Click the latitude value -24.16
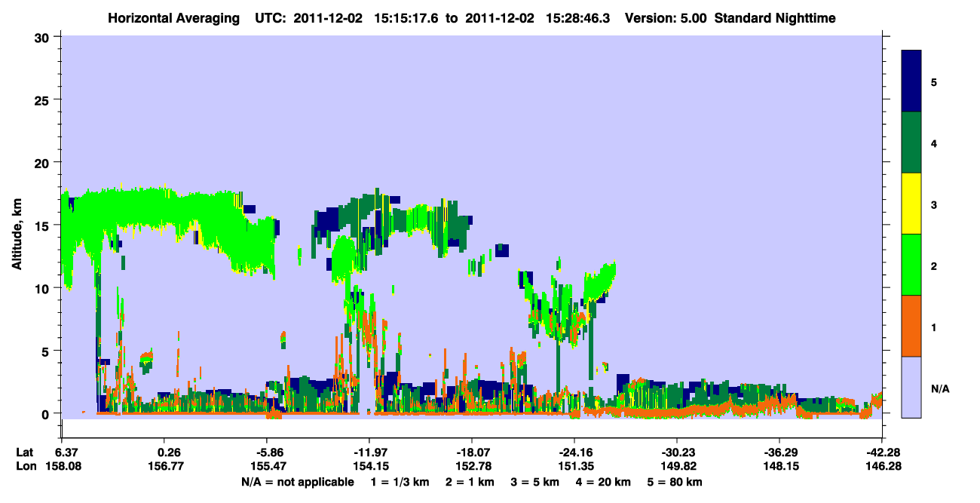The image size is (980, 503). (574, 452)
